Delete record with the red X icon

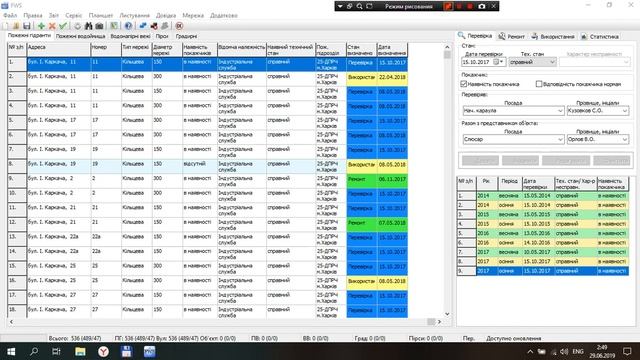(52, 26)
